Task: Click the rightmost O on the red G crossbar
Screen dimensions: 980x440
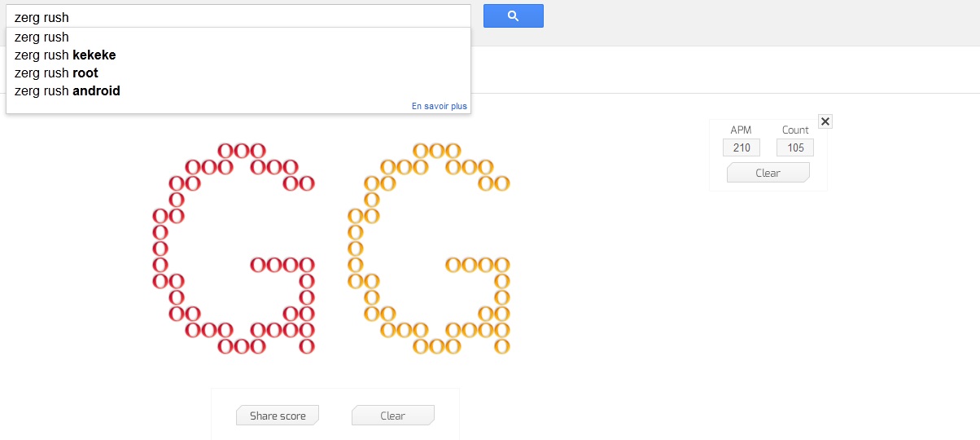Action: 307,265
